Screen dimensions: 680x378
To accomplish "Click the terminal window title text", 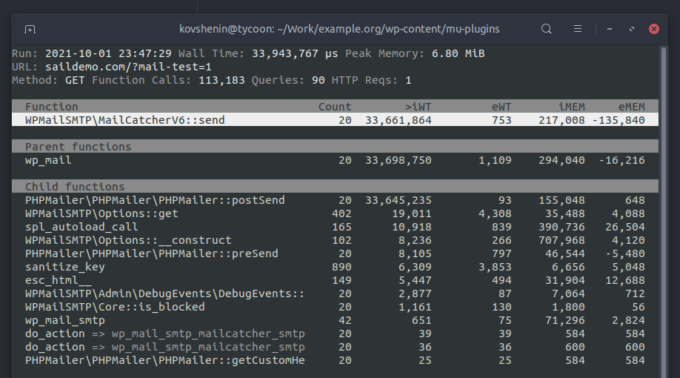I will pos(339,29).
